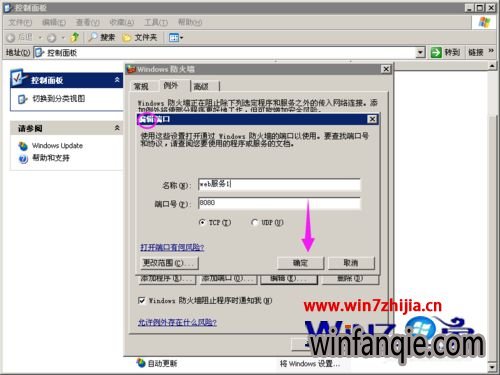
Task: Click the control panel icon in address bar
Action: [x=39, y=52]
